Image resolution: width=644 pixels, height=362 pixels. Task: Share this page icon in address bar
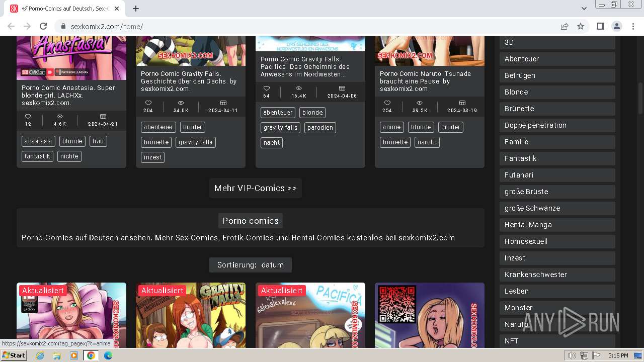[x=565, y=27]
